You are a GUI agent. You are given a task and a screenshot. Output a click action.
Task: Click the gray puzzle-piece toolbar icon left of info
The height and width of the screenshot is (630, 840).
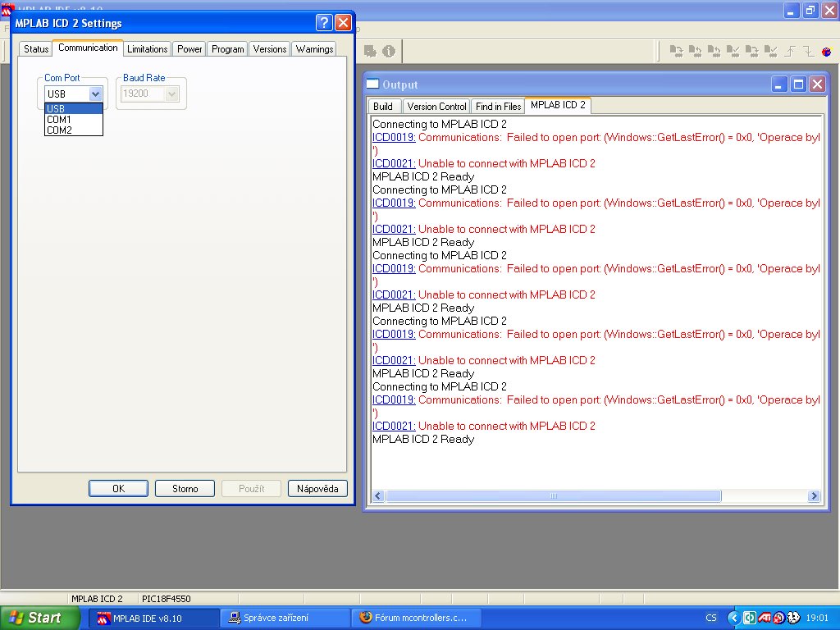(370, 51)
